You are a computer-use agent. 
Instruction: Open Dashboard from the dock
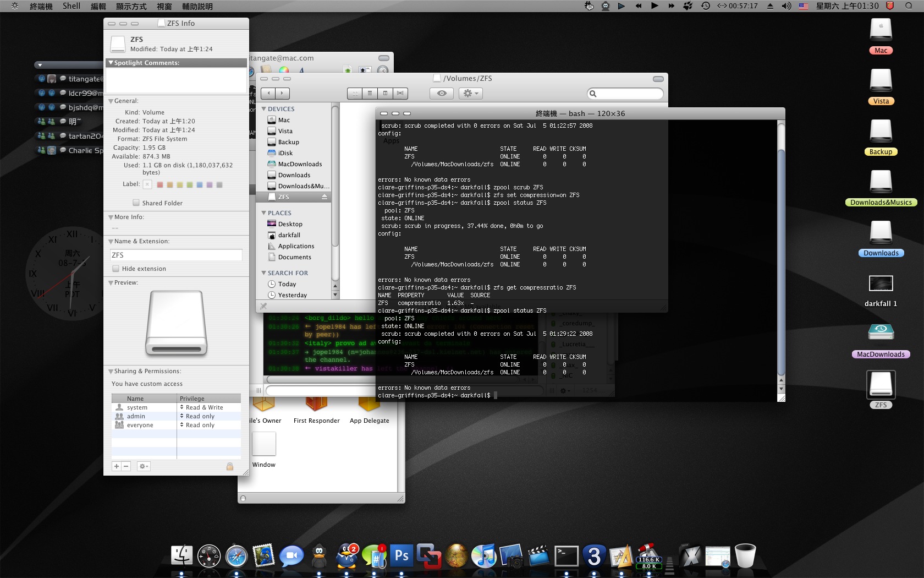(x=209, y=556)
